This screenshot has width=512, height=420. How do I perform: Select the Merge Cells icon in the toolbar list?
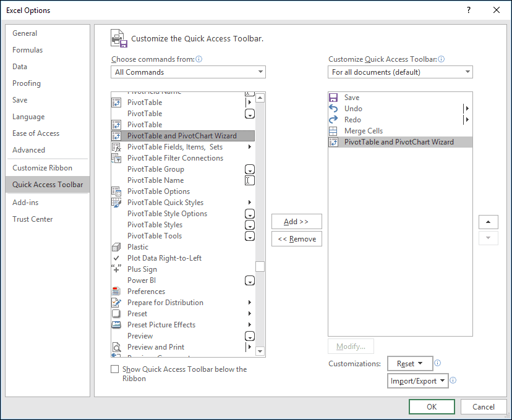333,131
